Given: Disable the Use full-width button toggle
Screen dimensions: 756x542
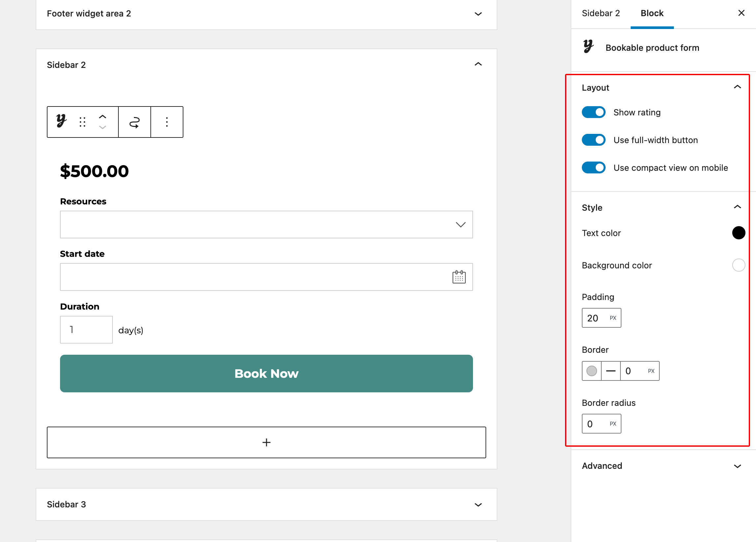Looking at the screenshot, I should pos(593,140).
